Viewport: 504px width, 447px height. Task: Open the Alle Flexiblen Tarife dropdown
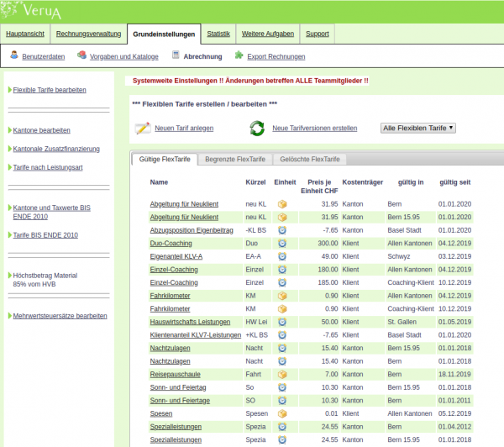click(417, 128)
